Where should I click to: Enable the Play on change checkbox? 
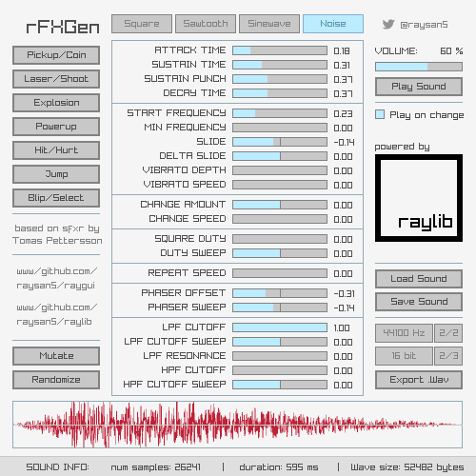coord(380,114)
